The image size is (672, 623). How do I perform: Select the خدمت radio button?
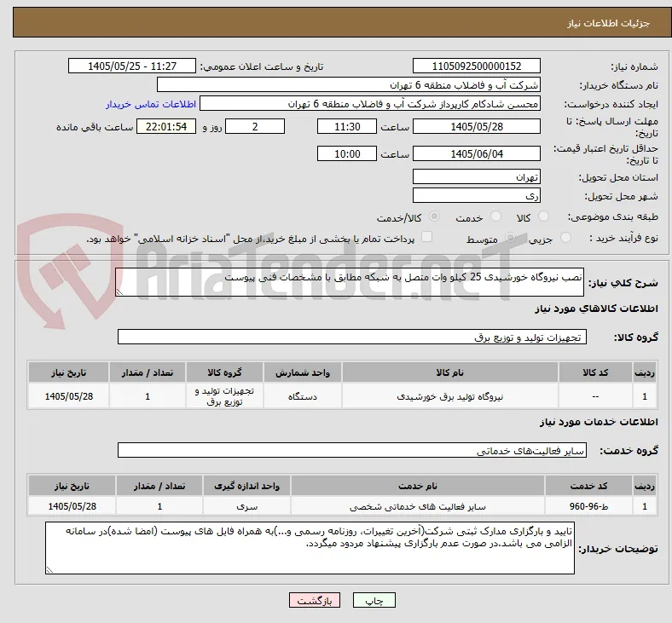pos(495,216)
